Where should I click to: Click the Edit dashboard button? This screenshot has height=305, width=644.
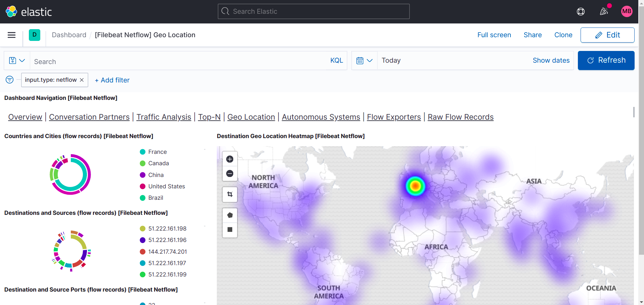[607, 35]
